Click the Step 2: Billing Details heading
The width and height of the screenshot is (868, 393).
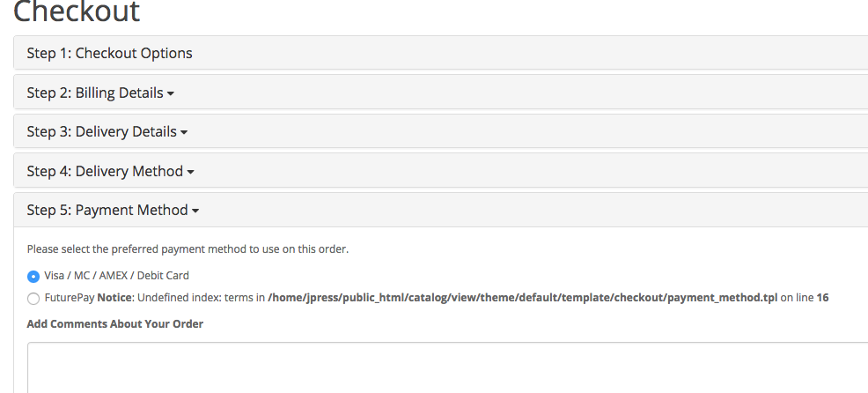tap(95, 93)
